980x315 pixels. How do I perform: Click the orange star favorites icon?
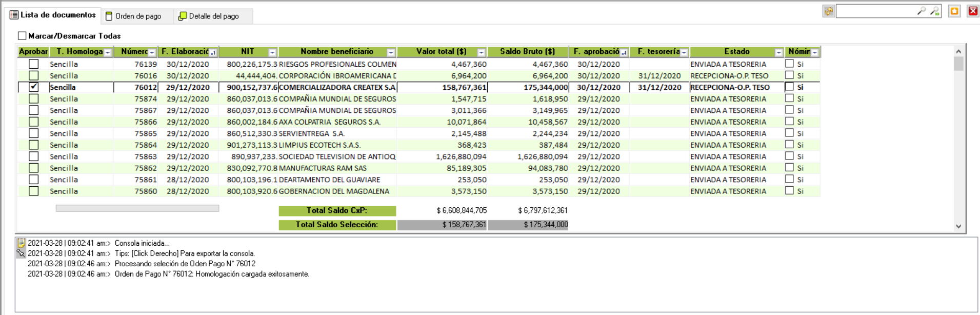(x=954, y=11)
